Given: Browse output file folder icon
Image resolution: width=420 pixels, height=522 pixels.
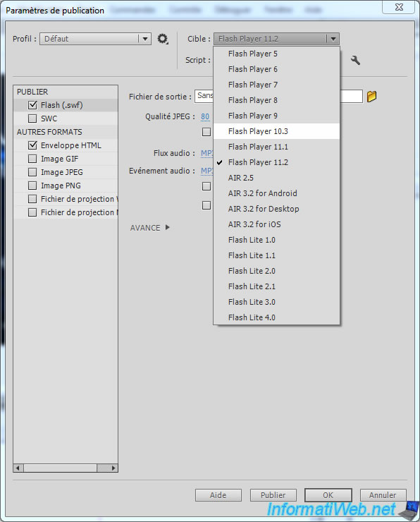Looking at the screenshot, I should pyautogui.click(x=371, y=97).
